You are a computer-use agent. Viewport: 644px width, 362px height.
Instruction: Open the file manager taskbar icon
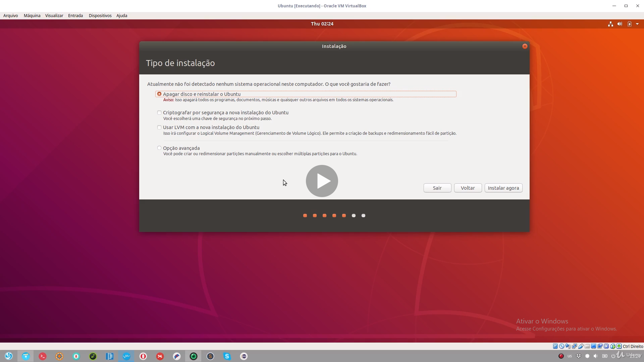[x=26, y=356]
